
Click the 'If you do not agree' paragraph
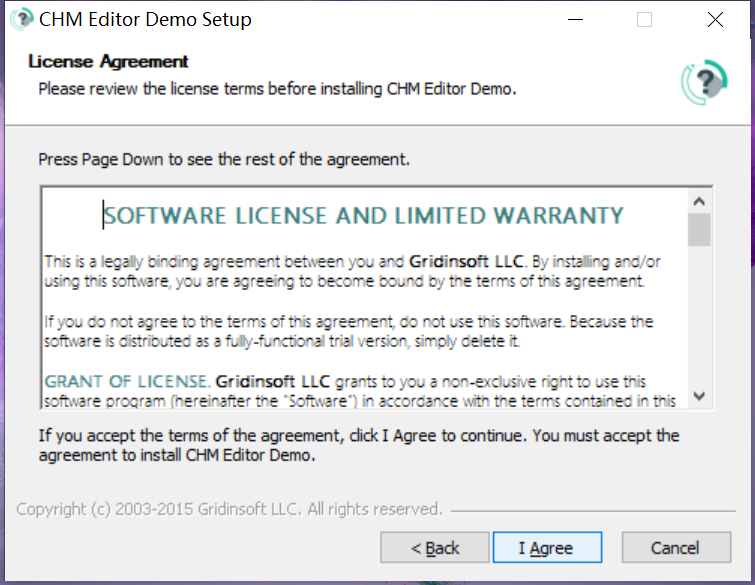(348, 331)
